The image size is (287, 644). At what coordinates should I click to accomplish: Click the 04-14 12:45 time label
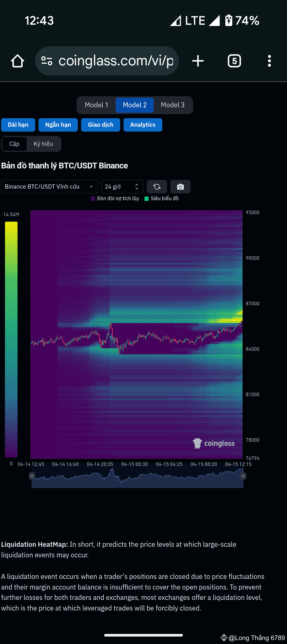tap(31, 464)
